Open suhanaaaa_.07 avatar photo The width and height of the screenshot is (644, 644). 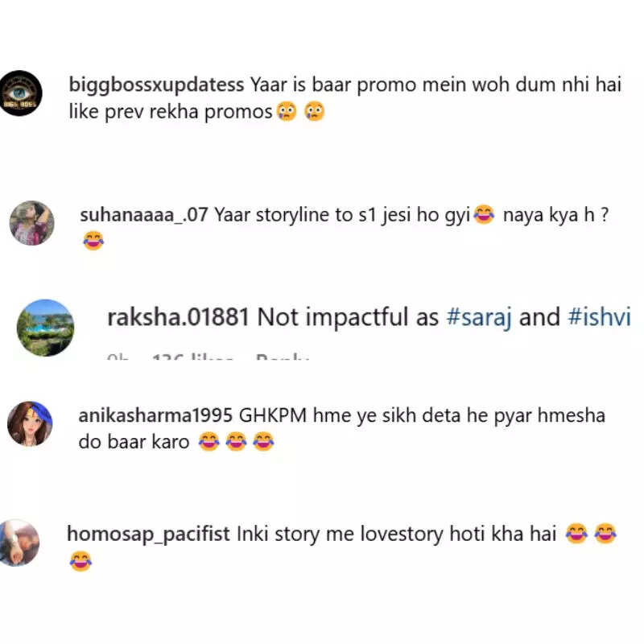31,223
